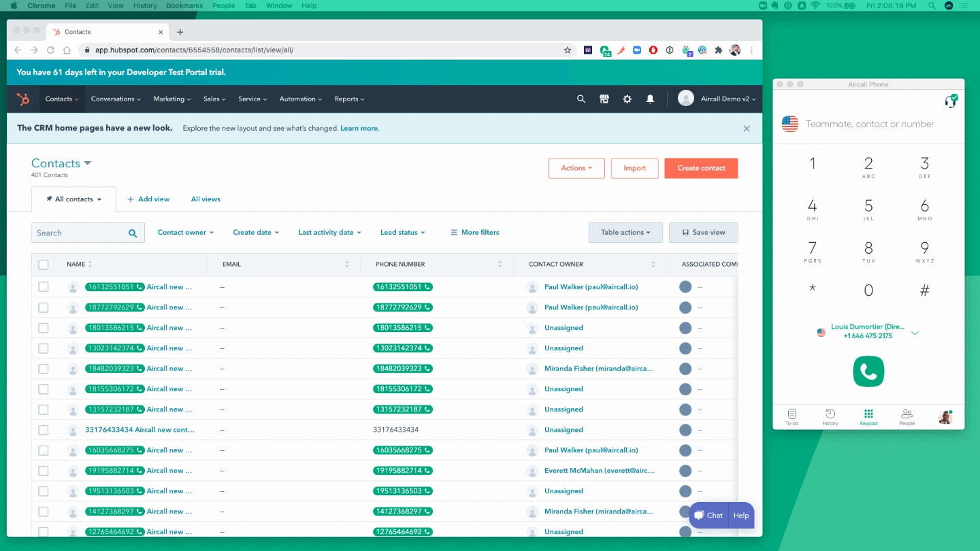Open the Aircall To-do tab
The height and width of the screenshot is (551, 980).
click(x=791, y=416)
